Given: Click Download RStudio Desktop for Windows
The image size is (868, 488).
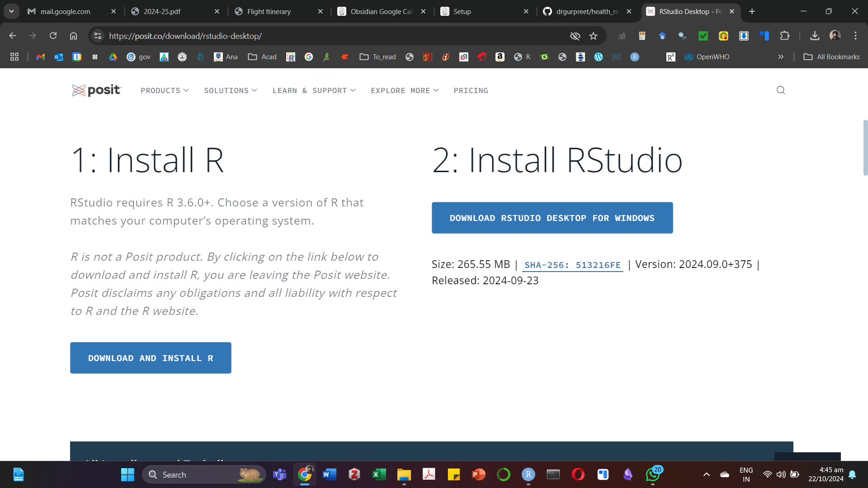Looking at the screenshot, I should [x=552, y=218].
